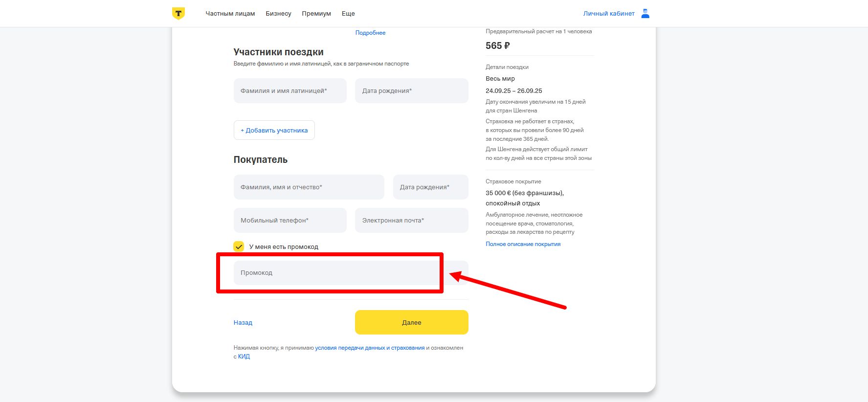Uncheck the promo code checkbox
The image size is (868, 402).
point(239,246)
